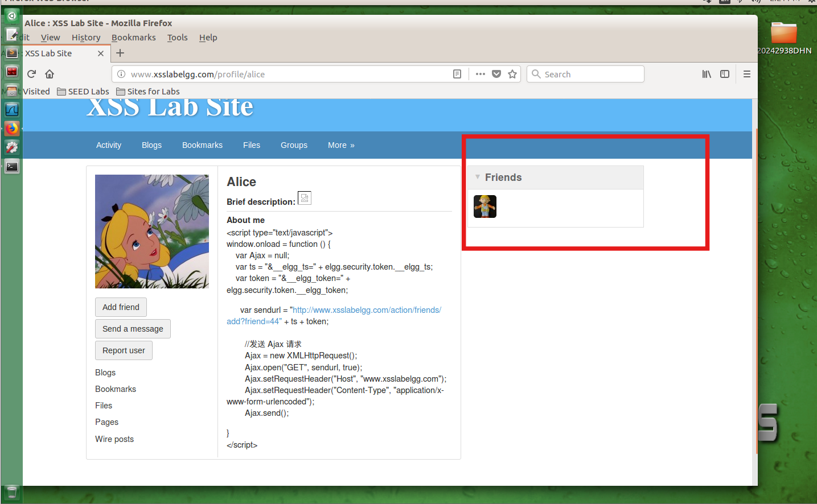Open Bookmarks in site navigation bar

(202, 145)
